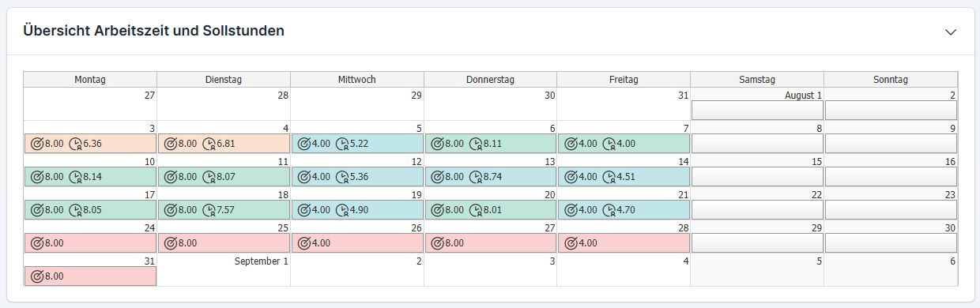Click target icon on August 6 entry
Screen dimensions: 980x308
coord(436,144)
